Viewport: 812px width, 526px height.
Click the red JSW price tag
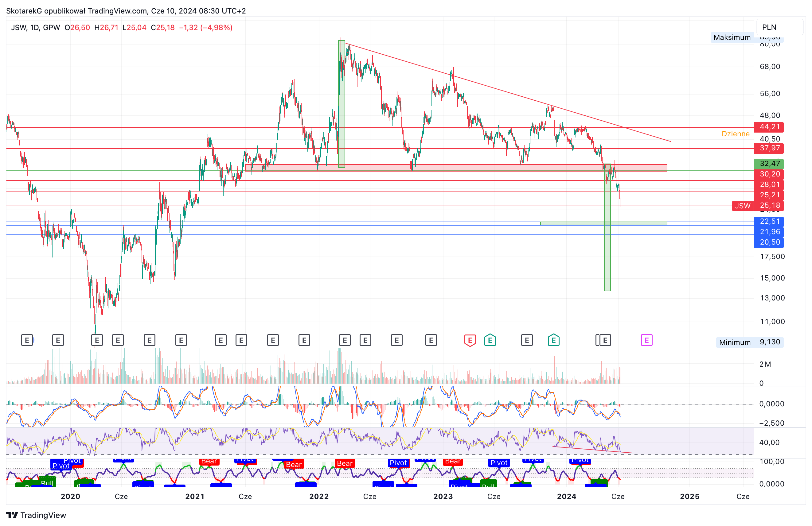pos(742,206)
